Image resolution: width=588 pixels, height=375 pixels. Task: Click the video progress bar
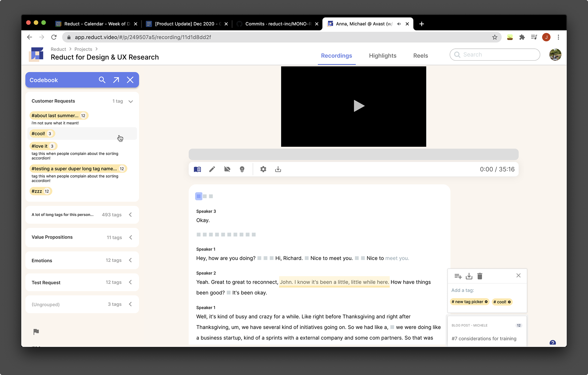(x=353, y=154)
